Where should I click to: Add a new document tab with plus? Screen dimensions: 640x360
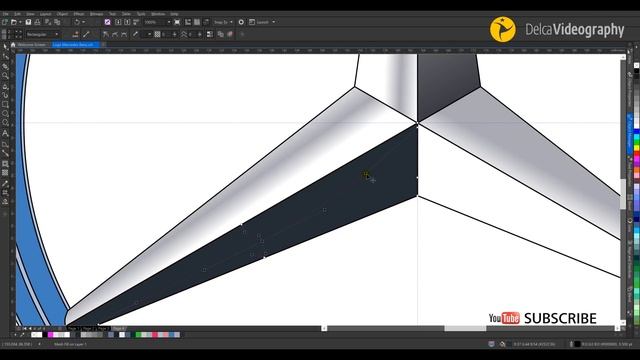pos(104,44)
